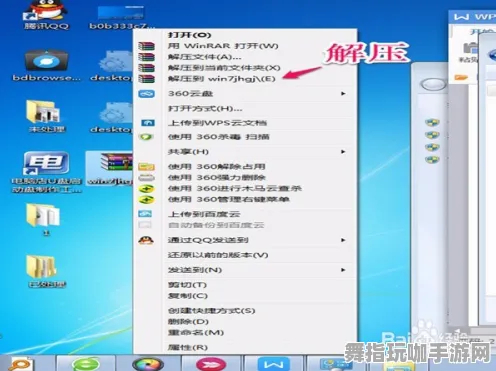
Task: Select the b0b333c7... desktop file
Action: click(x=121, y=17)
